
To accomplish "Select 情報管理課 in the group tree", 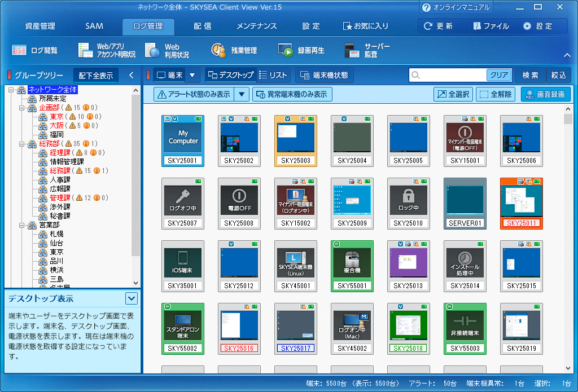I will click(67, 162).
